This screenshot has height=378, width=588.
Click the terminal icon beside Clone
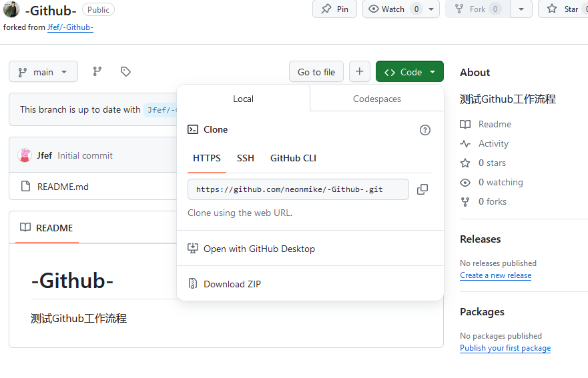[x=193, y=129]
